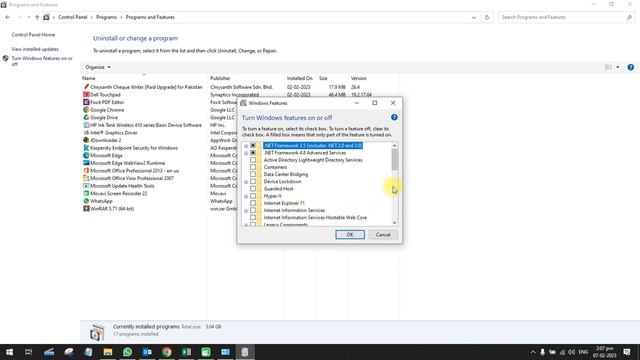Go up one level with up arrow
640x360 pixels.
pyautogui.click(x=37, y=17)
